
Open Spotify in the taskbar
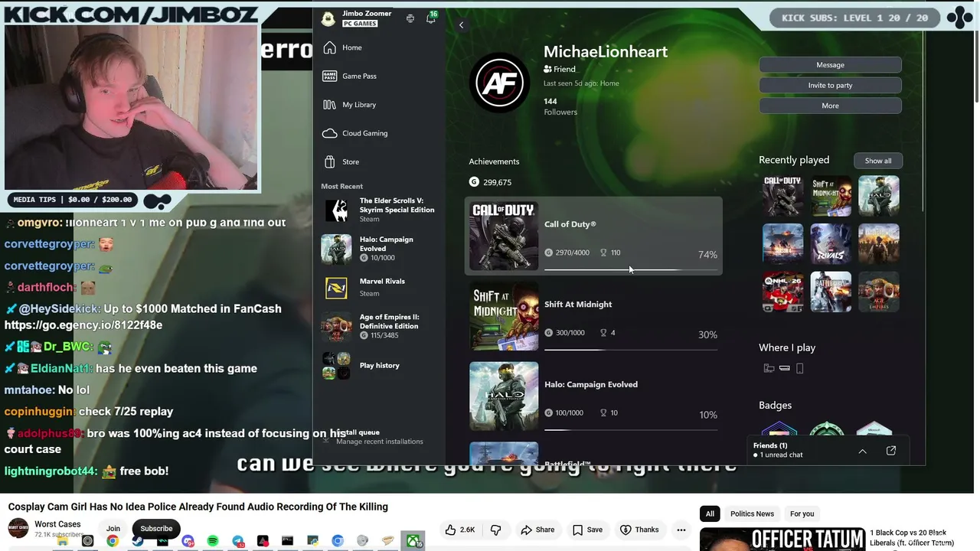pyautogui.click(x=213, y=542)
